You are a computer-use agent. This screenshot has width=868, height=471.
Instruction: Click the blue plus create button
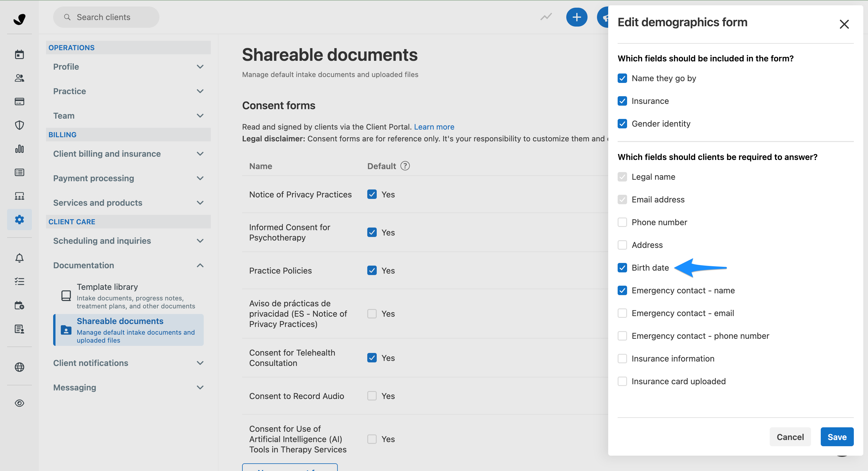tap(577, 17)
